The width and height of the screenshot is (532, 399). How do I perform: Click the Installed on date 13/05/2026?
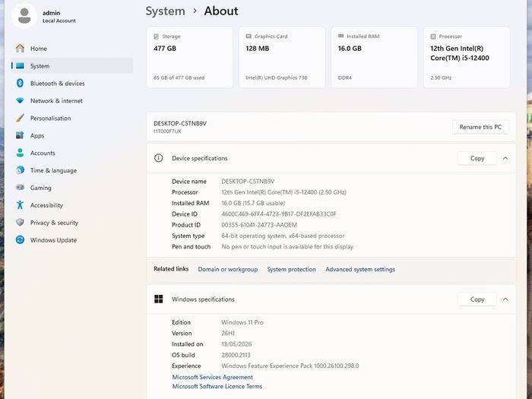pyautogui.click(x=236, y=344)
